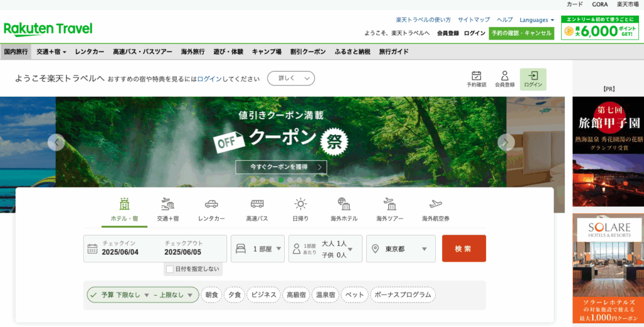
Task: Toggle the ボーナスプログラム filter chip
Action: [x=403, y=294]
